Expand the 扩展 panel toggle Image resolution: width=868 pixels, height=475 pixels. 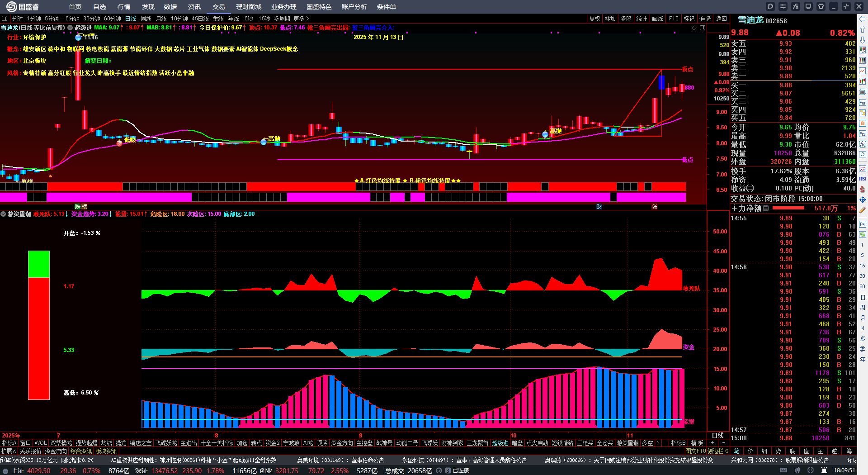tap(9, 451)
